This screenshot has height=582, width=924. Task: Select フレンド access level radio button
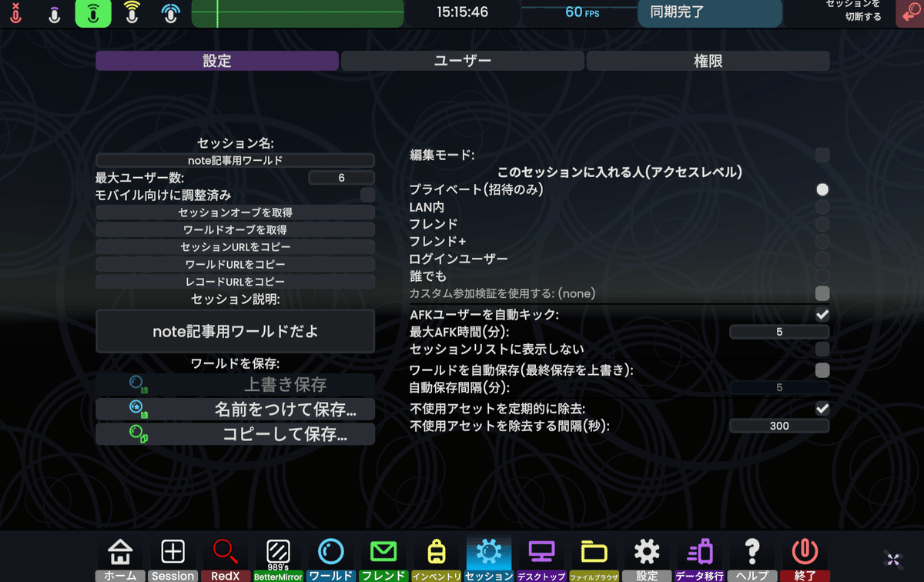pyautogui.click(x=822, y=225)
